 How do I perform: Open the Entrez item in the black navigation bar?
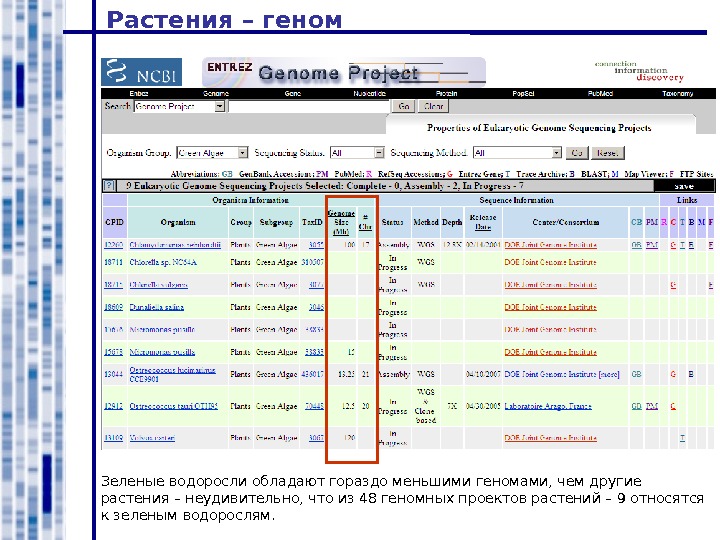point(139,93)
